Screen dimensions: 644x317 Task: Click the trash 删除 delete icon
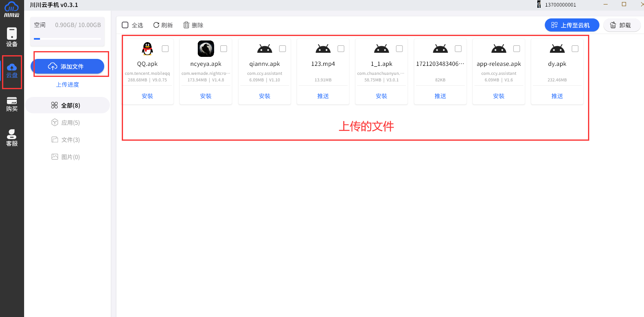(x=186, y=25)
